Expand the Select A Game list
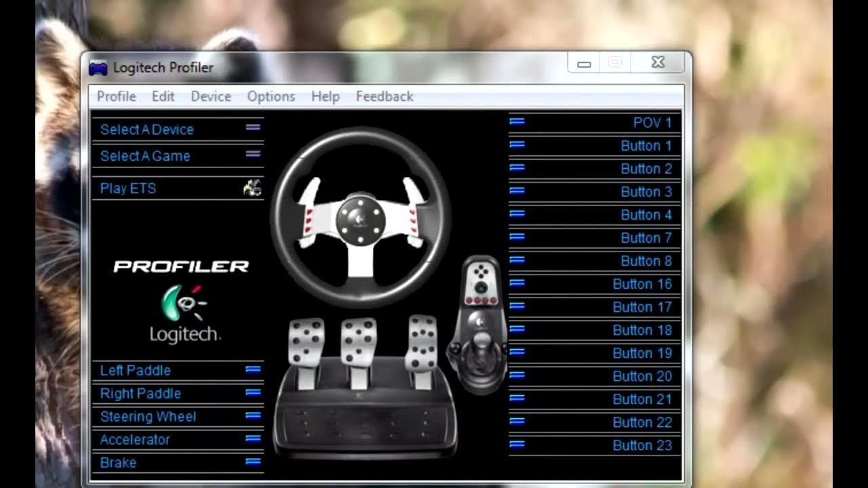The width and height of the screenshot is (868, 488). point(178,156)
